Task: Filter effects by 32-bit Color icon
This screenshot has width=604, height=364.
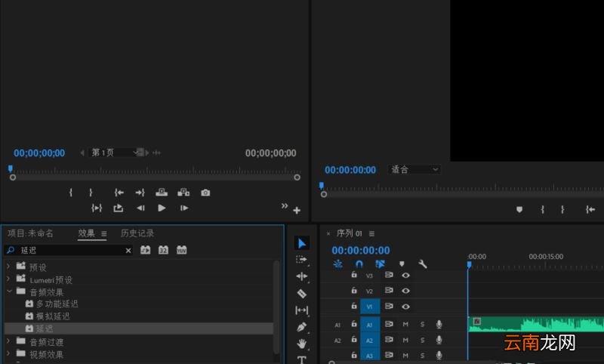Action: 163,251
